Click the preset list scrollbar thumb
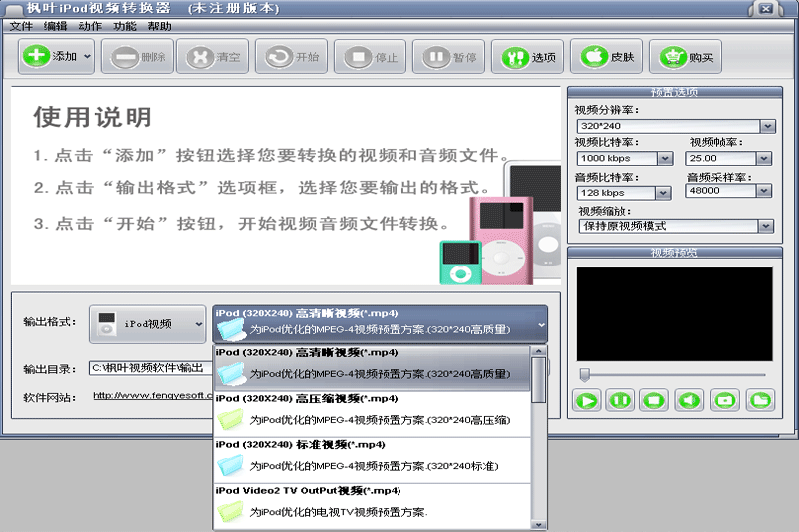This screenshot has height=532, width=799. pyautogui.click(x=538, y=379)
